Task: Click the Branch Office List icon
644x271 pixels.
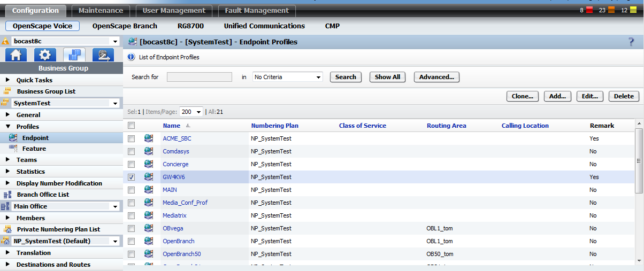Action: (7, 195)
